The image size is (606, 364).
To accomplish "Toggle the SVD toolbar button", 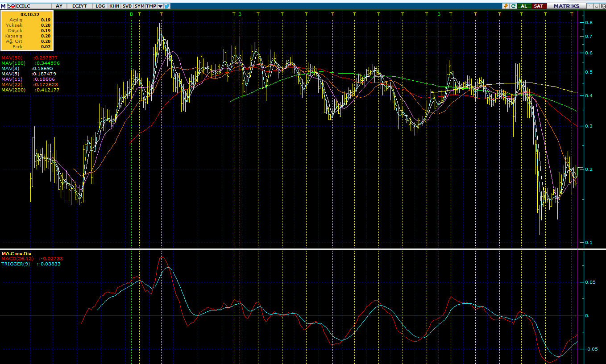I will click(x=127, y=6).
